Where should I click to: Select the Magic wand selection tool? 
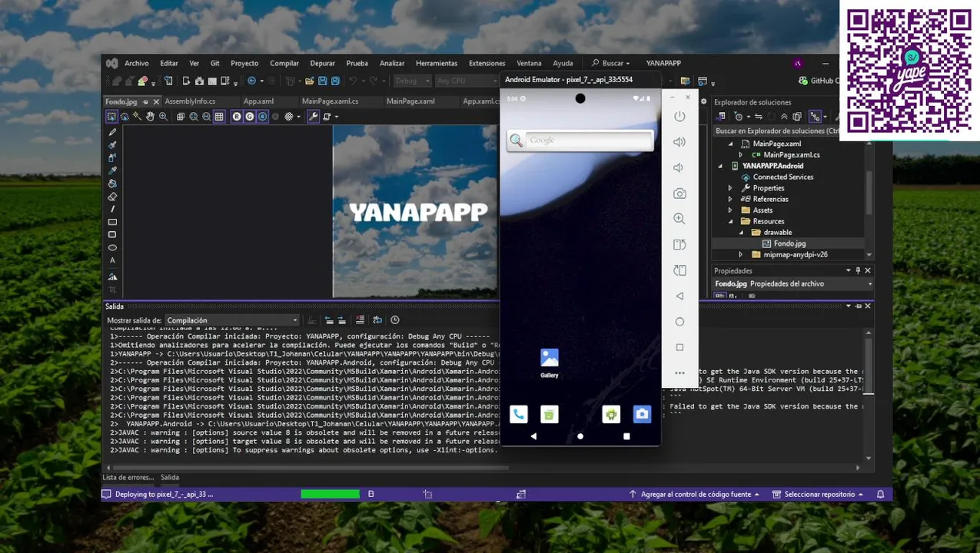coord(137,117)
